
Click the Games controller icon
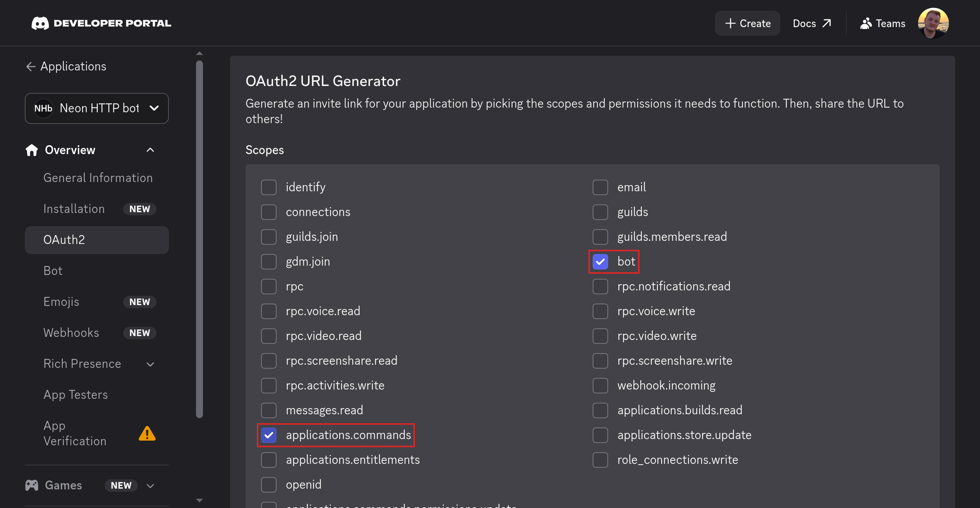tap(32, 485)
